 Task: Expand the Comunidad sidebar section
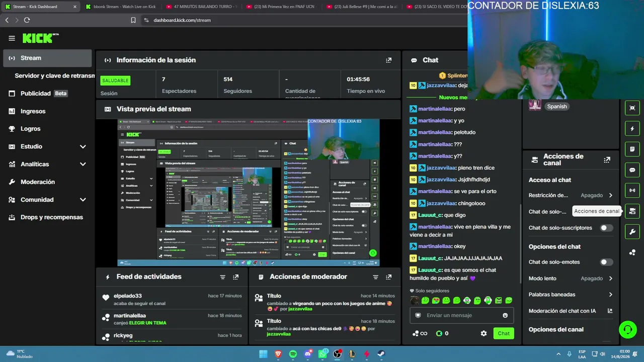point(83,200)
